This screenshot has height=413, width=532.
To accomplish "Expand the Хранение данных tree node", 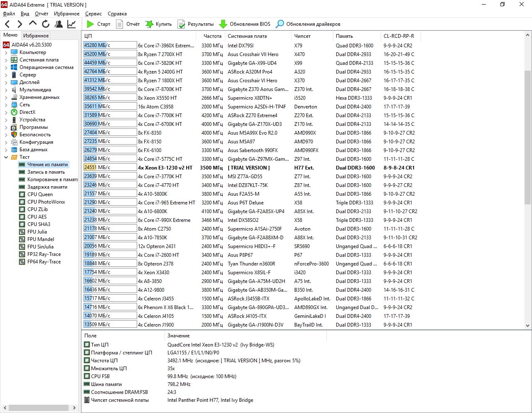I will point(6,97).
